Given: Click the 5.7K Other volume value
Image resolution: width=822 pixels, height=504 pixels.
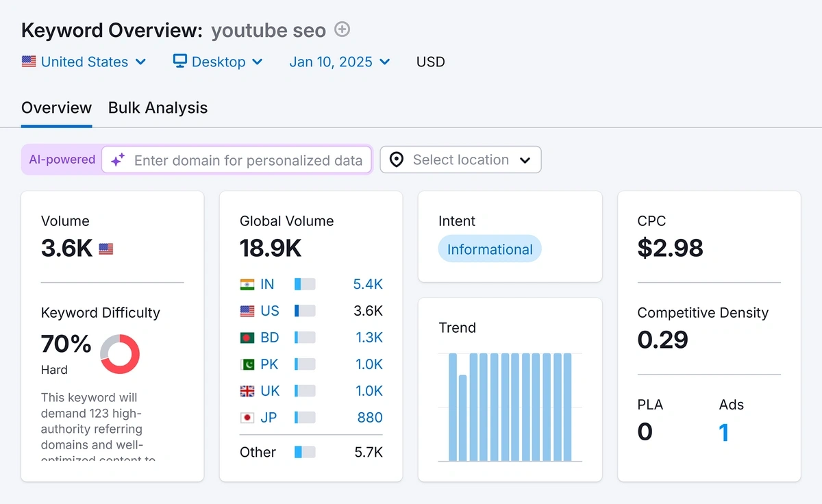Looking at the screenshot, I should [369, 452].
